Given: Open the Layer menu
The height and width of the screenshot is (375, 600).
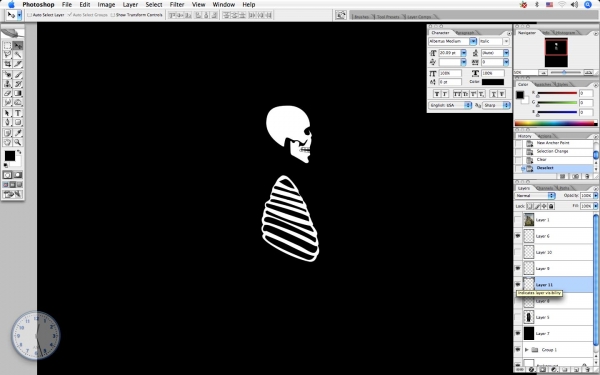Looking at the screenshot, I should pyautogui.click(x=130, y=5).
